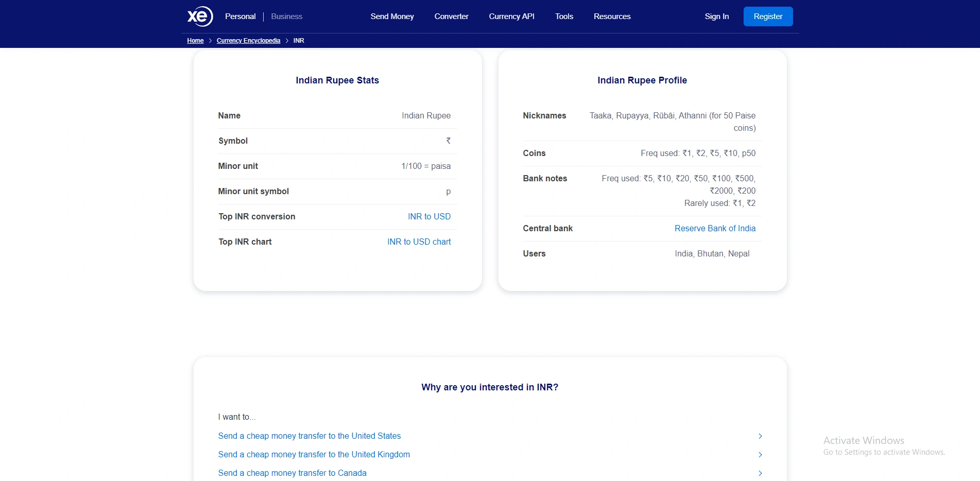This screenshot has height=481, width=980.
Task: Click the Xe logo icon
Action: (x=200, y=16)
